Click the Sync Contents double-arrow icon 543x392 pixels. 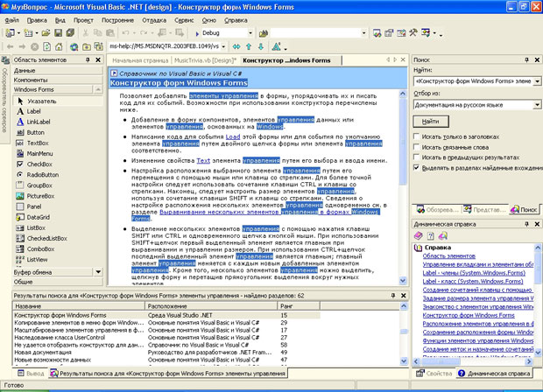click(x=236, y=46)
